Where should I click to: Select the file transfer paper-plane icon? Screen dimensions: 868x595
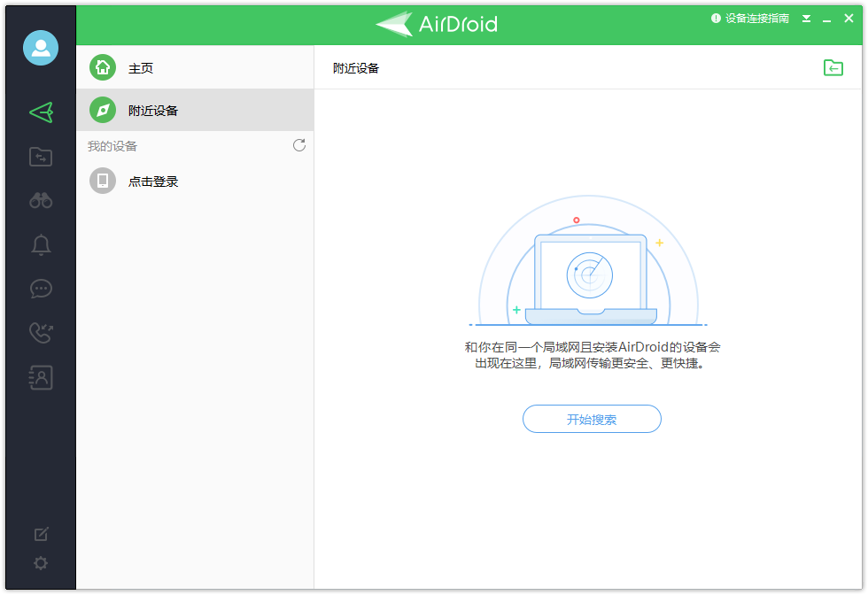41,112
